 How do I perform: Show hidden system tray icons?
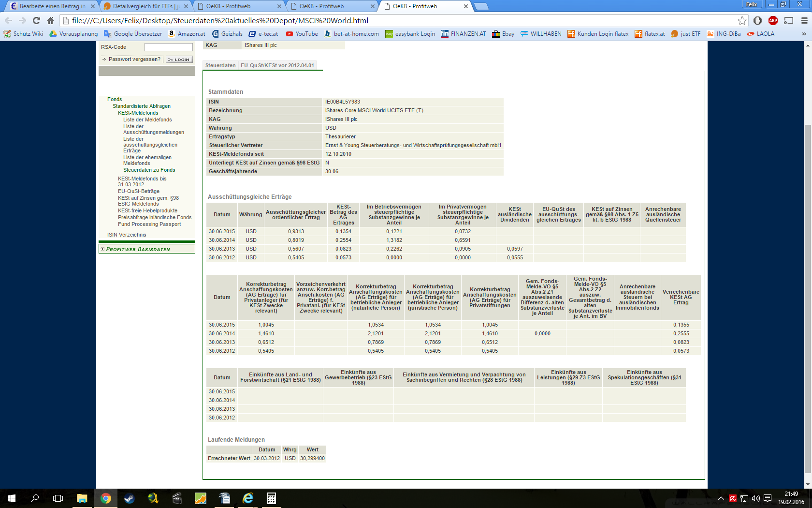721,498
